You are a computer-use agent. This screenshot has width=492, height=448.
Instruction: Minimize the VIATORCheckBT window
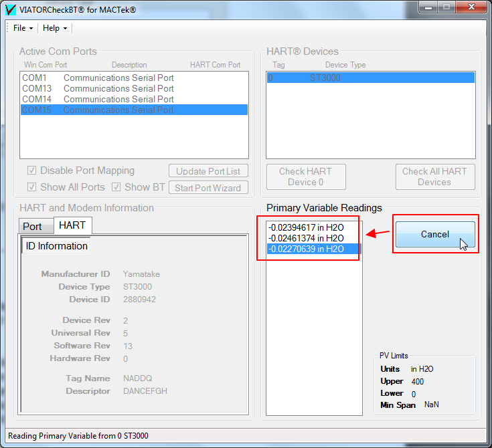click(428, 7)
